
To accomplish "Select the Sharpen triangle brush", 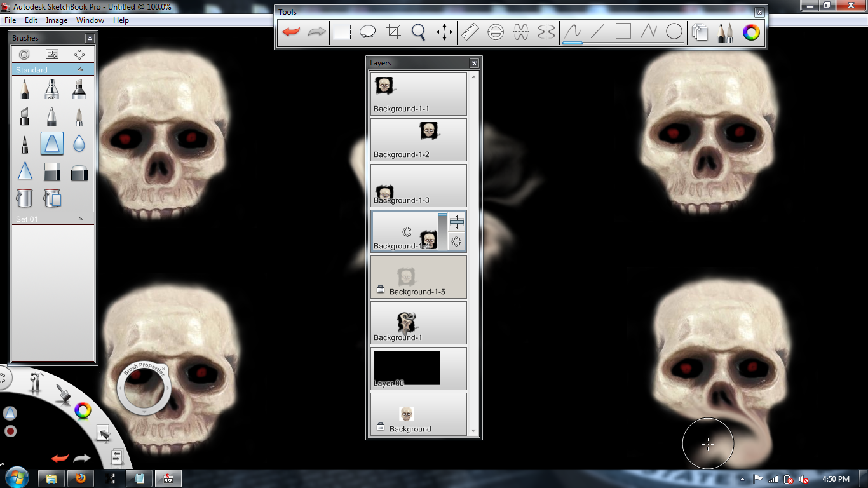I will pyautogui.click(x=25, y=172).
